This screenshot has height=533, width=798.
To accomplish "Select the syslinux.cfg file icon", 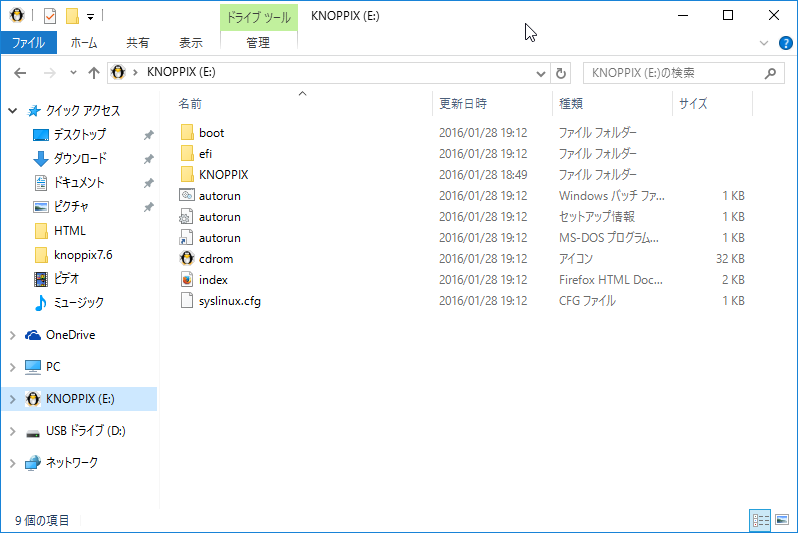I will 187,300.
